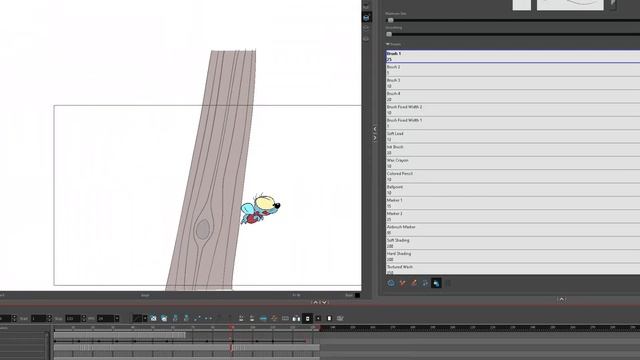Click the brush option icon just below the highlighted one
The image size is (640, 360).
pyautogui.click(x=366, y=28)
